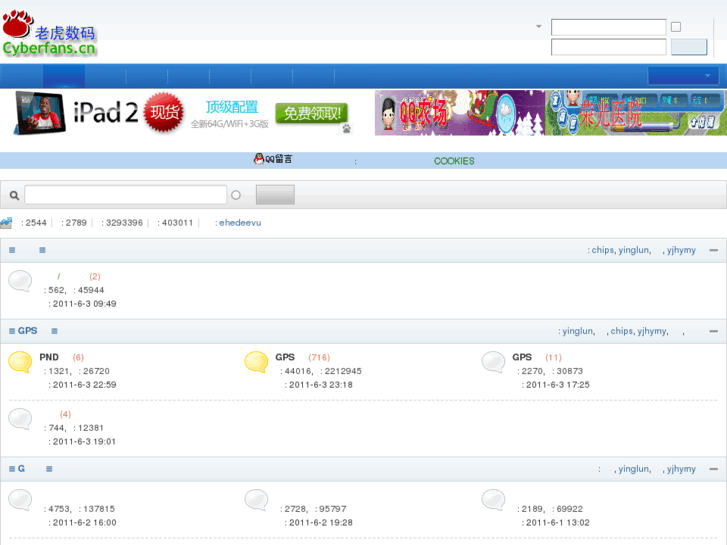Open the yellow bubble icon next to PND

(x=20, y=362)
